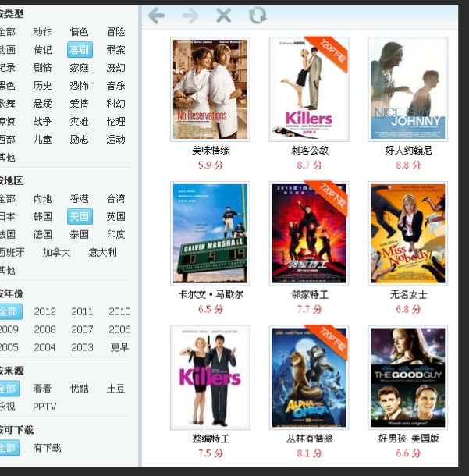Click the 无名女士 title link
469x476 pixels.
tap(408, 294)
